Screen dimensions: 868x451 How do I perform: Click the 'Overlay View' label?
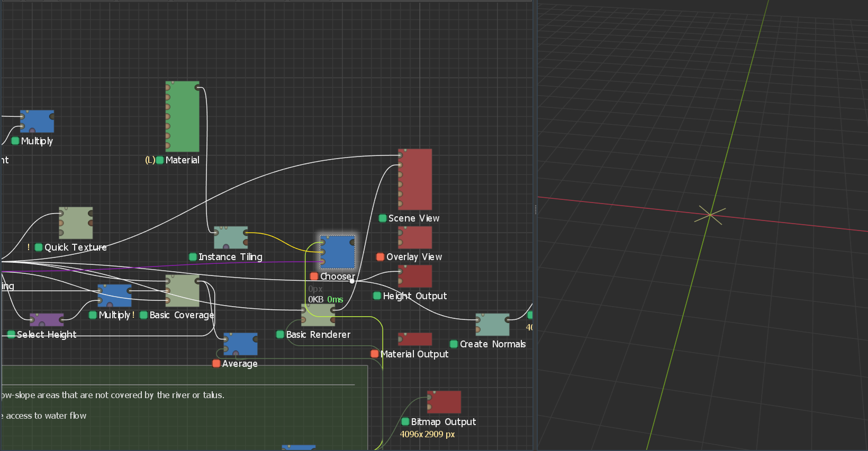414,257
